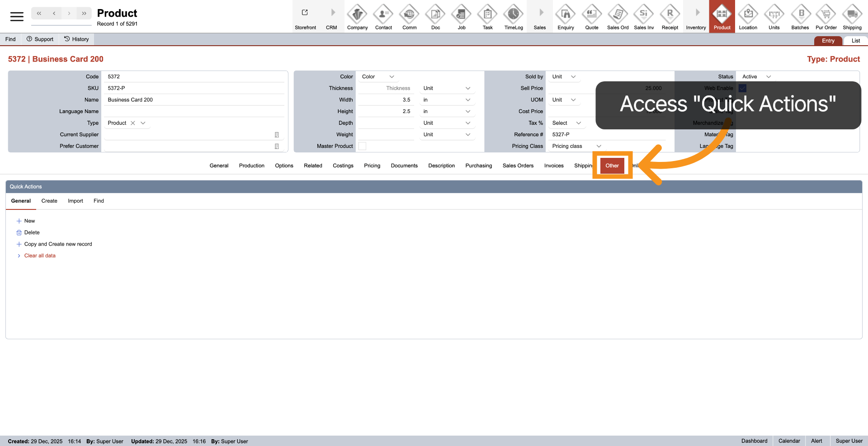
Task: Expand the Pricing Class dropdown
Action: [x=599, y=146]
